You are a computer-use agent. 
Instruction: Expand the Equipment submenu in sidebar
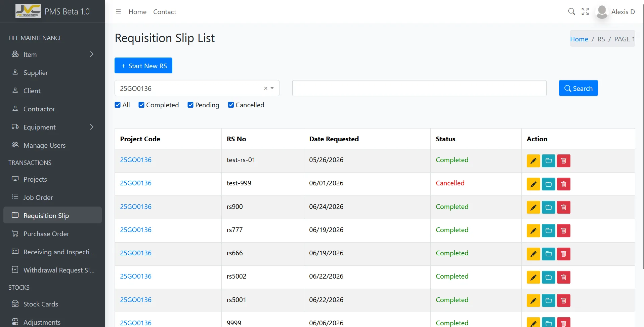[x=52, y=127]
